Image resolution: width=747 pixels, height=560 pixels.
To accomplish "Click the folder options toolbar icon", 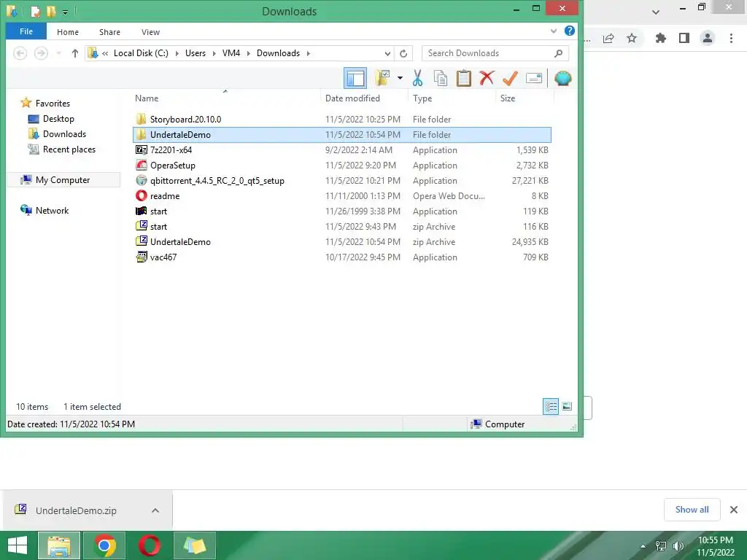I will pyautogui.click(x=382, y=78).
